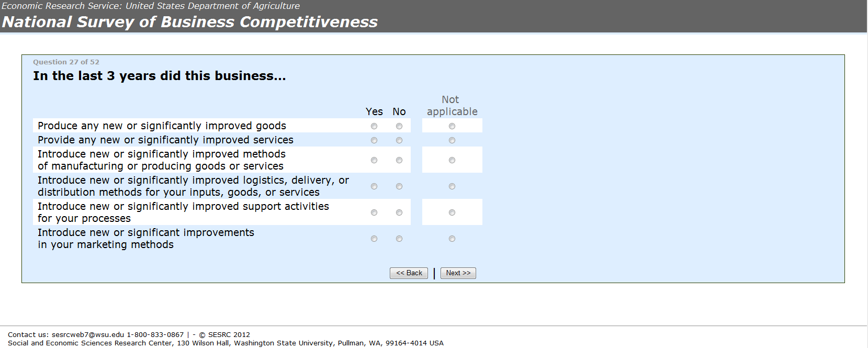The width and height of the screenshot is (868, 348).
Task: Mark Not applicable for improved services row
Action: tap(452, 140)
